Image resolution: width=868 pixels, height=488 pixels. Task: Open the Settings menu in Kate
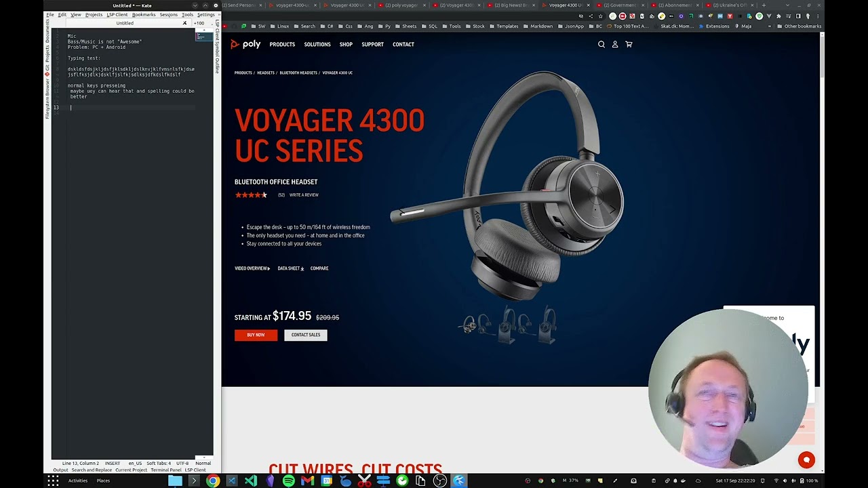pos(205,14)
